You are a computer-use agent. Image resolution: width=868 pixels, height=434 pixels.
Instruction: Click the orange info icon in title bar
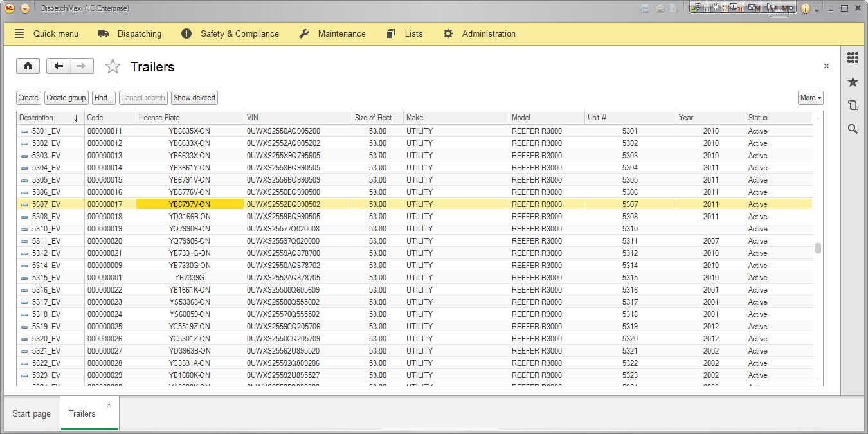click(805, 8)
